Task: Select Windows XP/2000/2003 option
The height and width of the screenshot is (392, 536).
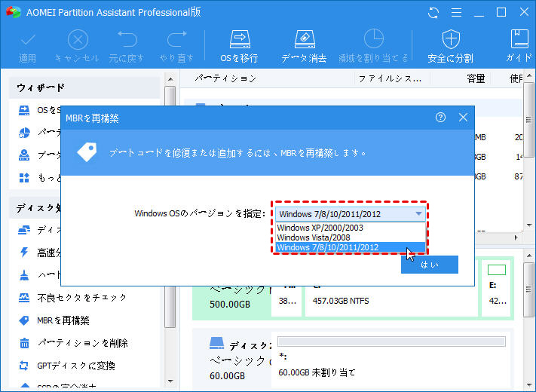Action: click(351, 228)
